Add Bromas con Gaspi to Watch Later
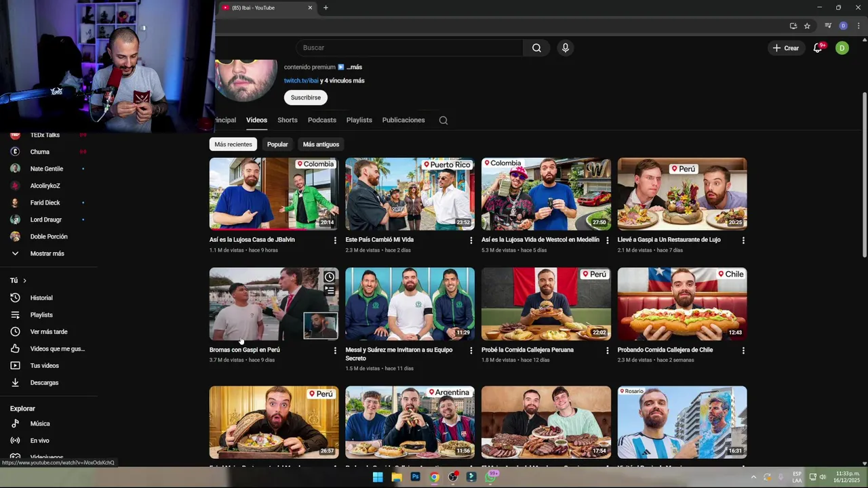The height and width of the screenshot is (488, 868). coord(329,277)
